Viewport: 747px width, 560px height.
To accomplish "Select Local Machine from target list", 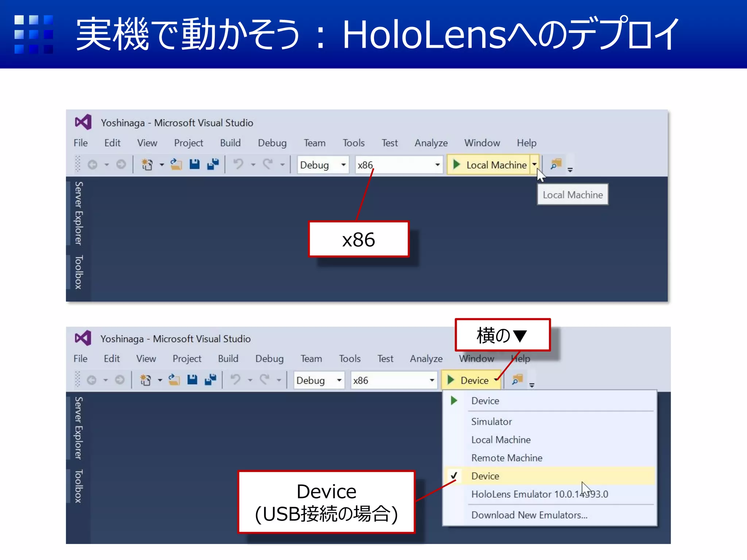I will (x=550, y=440).
